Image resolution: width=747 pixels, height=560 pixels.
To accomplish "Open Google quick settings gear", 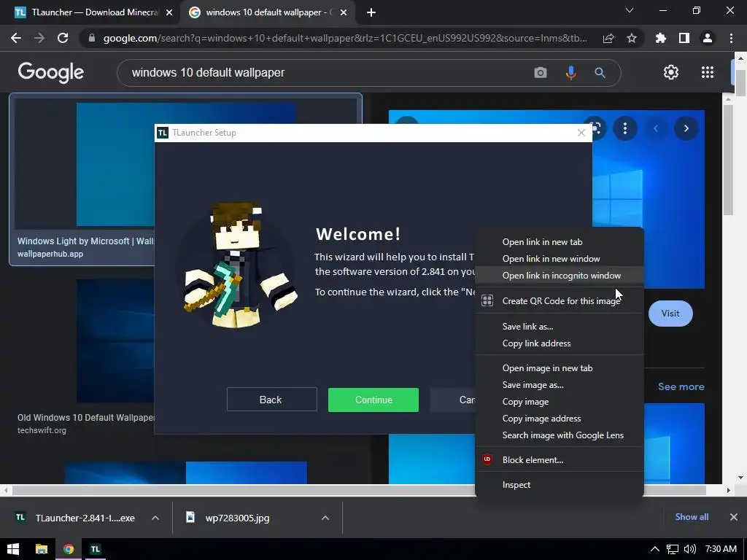I will tap(671, 72).
